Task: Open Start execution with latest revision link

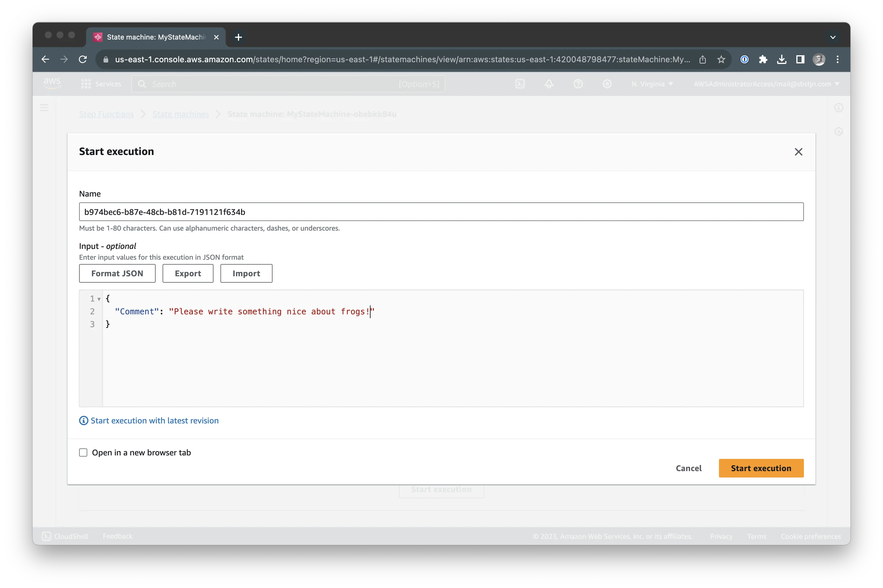Action: (x=154, y=420)
